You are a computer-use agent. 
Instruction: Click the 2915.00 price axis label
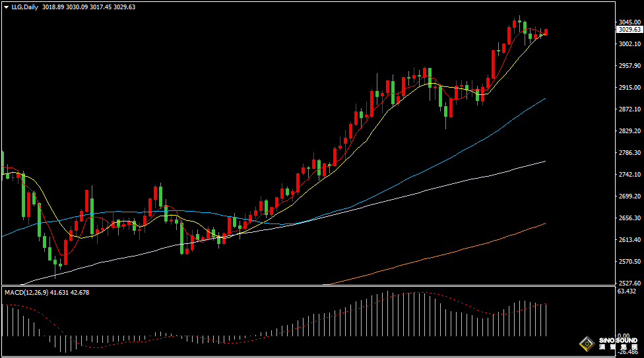click(x=629, y=88)
